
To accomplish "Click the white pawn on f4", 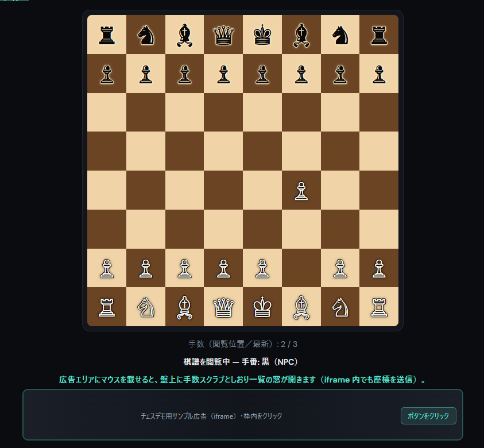I will click(x=301, y=191).
